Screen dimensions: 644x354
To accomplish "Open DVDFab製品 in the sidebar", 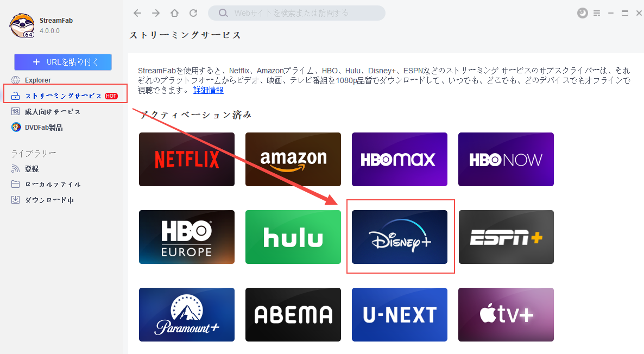I will point(43,127).
